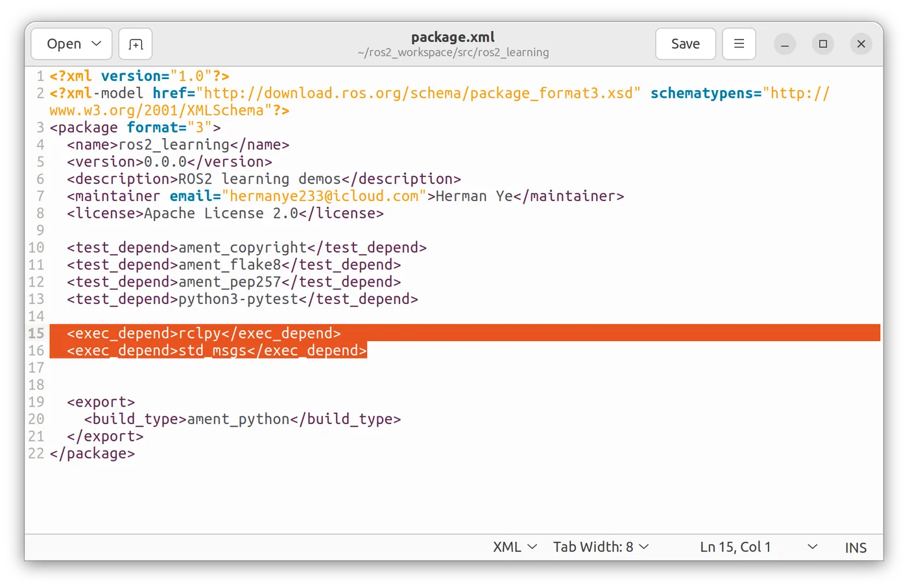Click the </package> closing tag
908x588 pixels.
[x=92, y=454]
